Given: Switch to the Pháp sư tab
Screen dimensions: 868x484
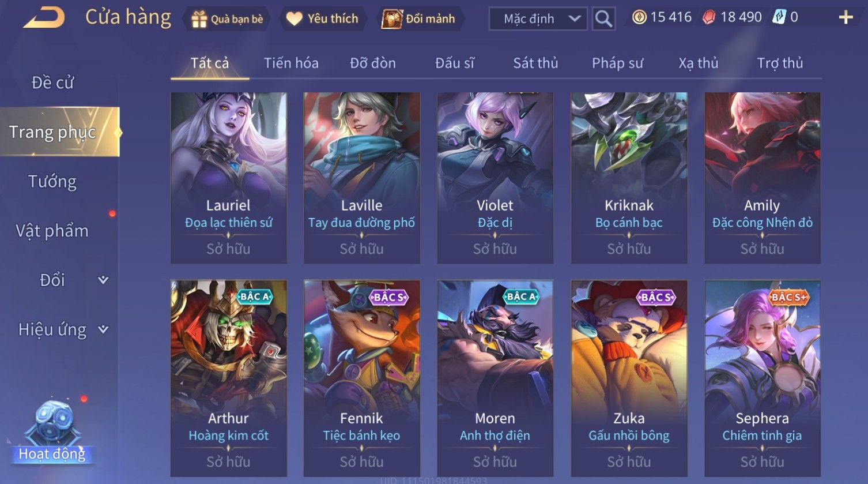Looking at the screenshot, I should pos(617,63).
